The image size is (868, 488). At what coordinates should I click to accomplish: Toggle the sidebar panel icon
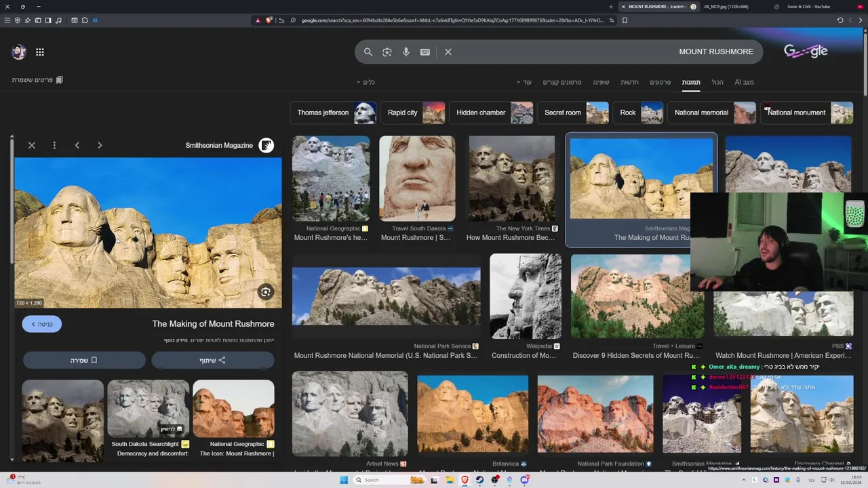coord(47,20)
